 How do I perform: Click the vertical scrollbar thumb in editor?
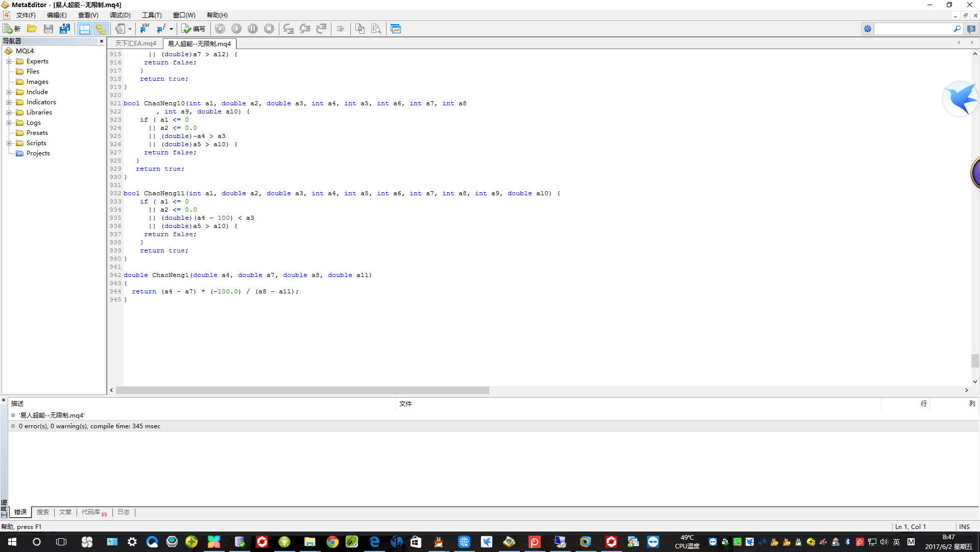point(975,361)
